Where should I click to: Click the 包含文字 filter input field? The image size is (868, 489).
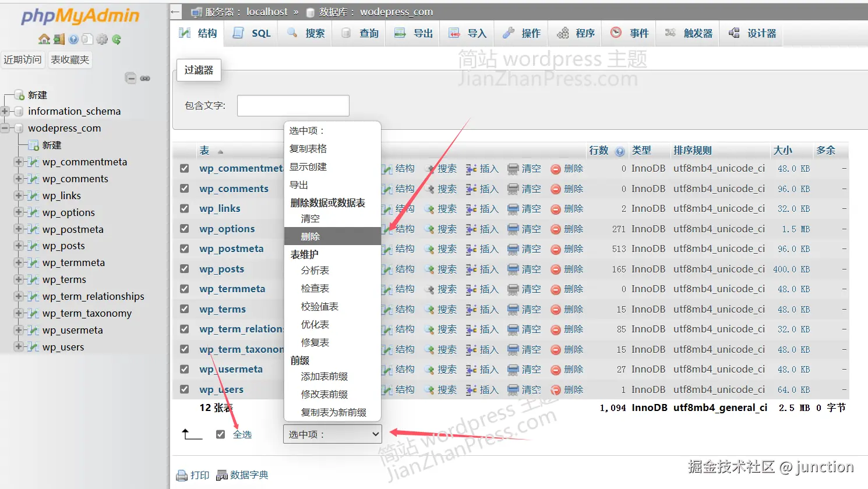click(293, 105)
